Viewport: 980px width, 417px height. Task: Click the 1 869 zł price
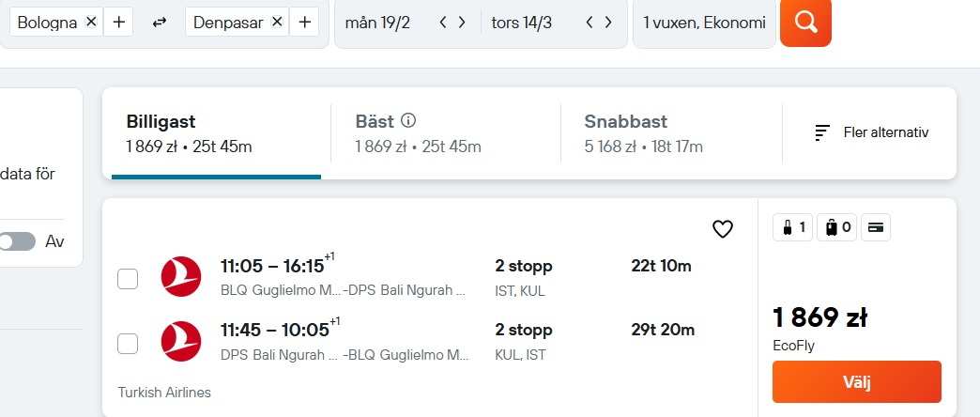coord(820,318)
